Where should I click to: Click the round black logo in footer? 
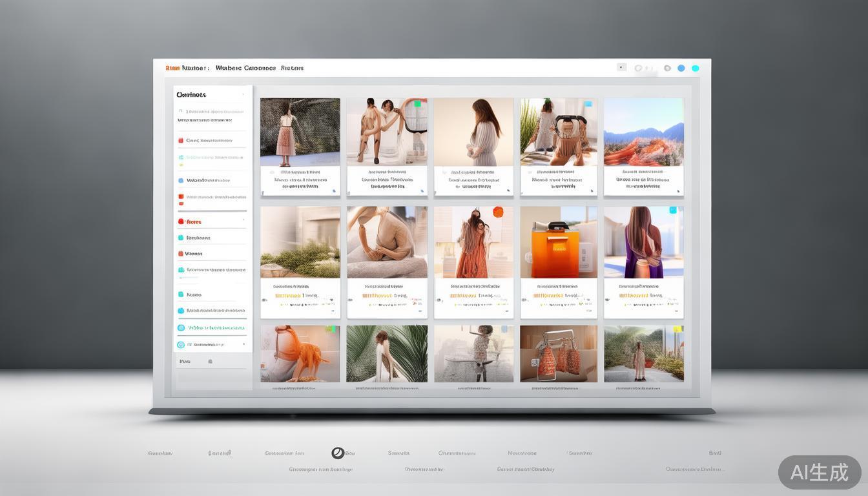point(337,453)
